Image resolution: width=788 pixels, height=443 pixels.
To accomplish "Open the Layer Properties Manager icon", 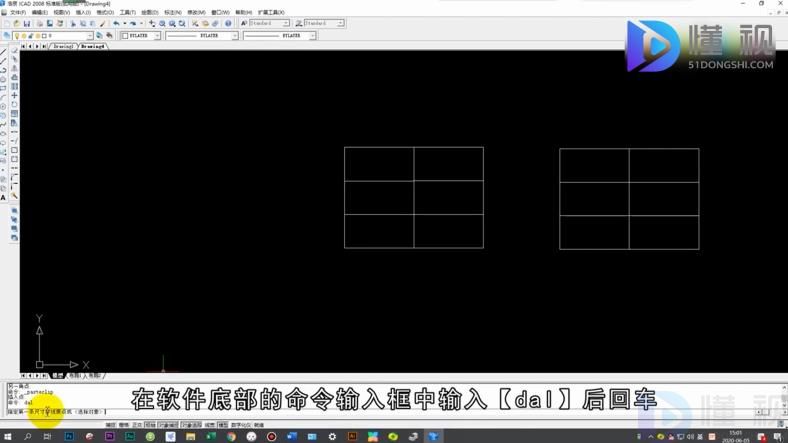I will (x=7, y=35).
